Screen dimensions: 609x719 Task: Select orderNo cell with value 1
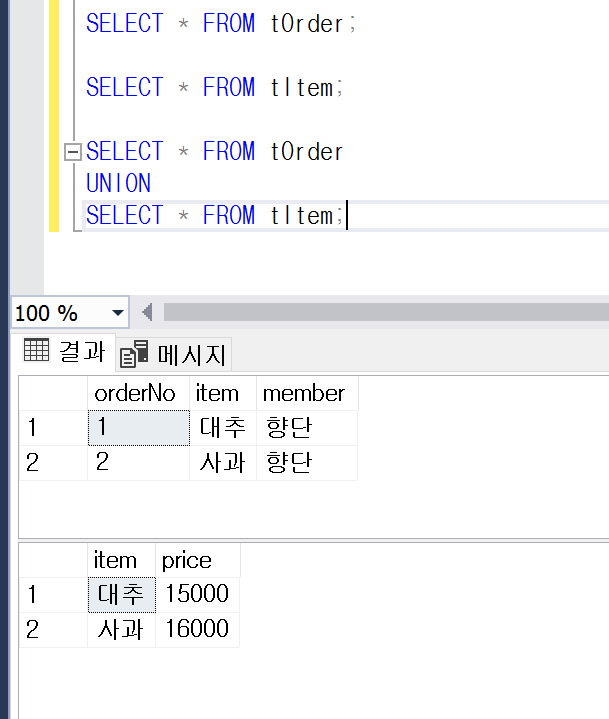click(138, 428)
